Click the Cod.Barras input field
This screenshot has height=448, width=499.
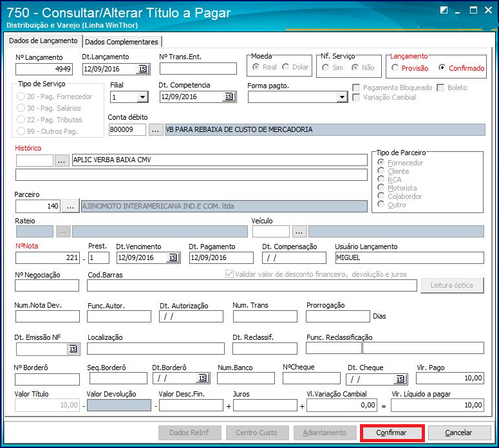click(252, 285)
